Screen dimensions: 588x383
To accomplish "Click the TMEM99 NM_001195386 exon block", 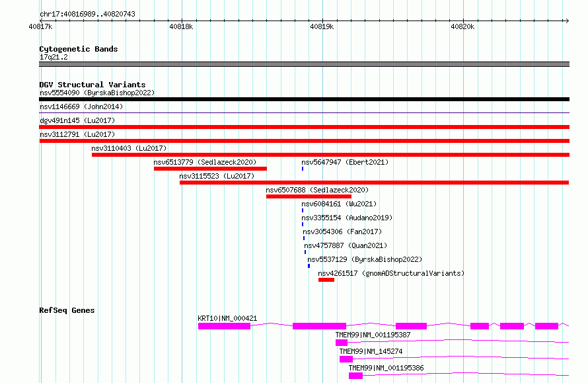I will click(x=356, y=376).
